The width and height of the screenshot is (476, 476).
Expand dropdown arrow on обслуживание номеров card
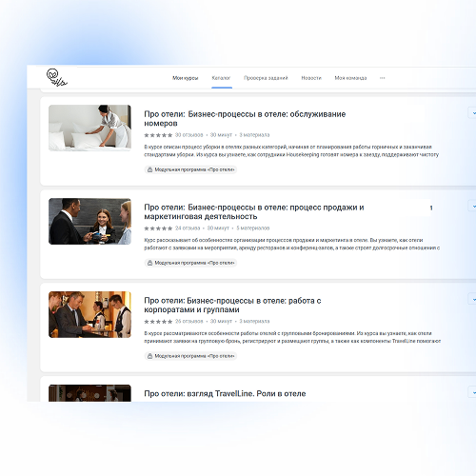pyautogui.click(x=473, y=113)
